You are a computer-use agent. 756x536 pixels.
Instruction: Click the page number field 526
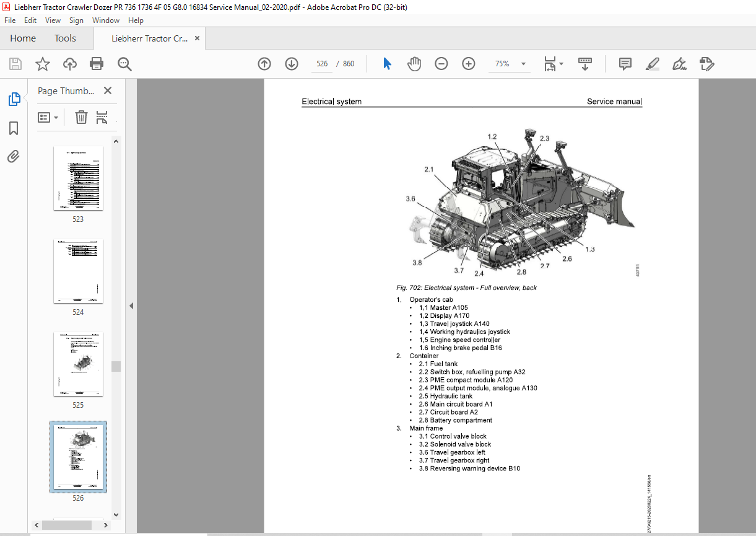coord(321,64)
